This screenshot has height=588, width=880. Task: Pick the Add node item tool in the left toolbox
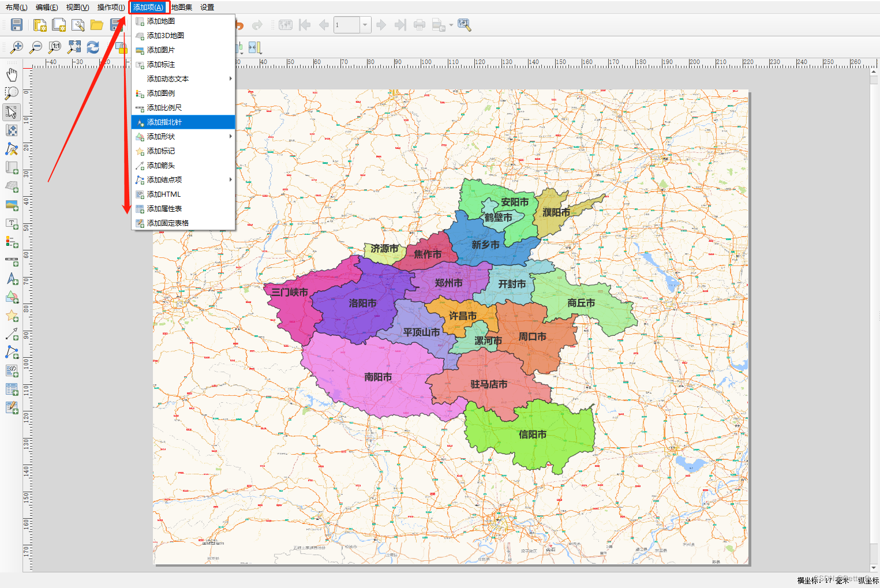[12, 353]
